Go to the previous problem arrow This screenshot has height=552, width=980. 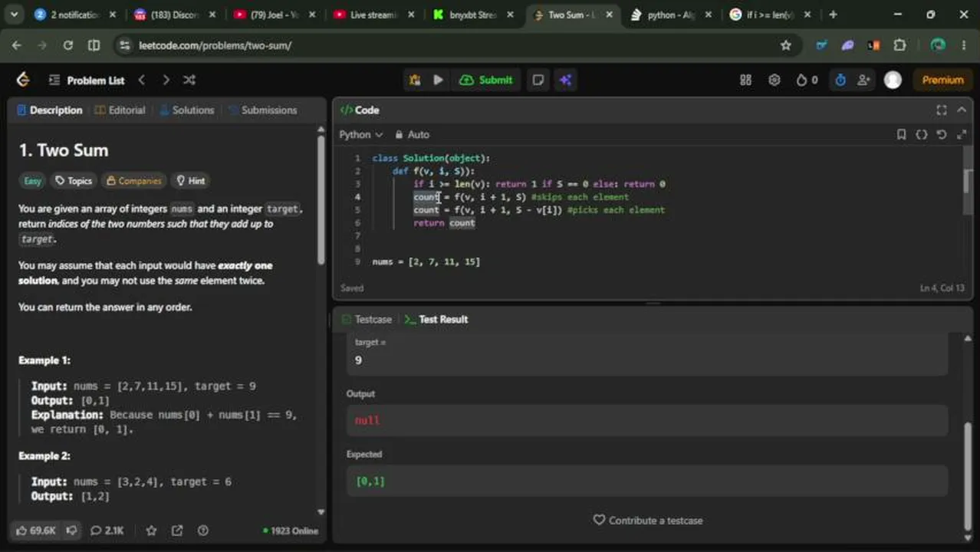141,80
